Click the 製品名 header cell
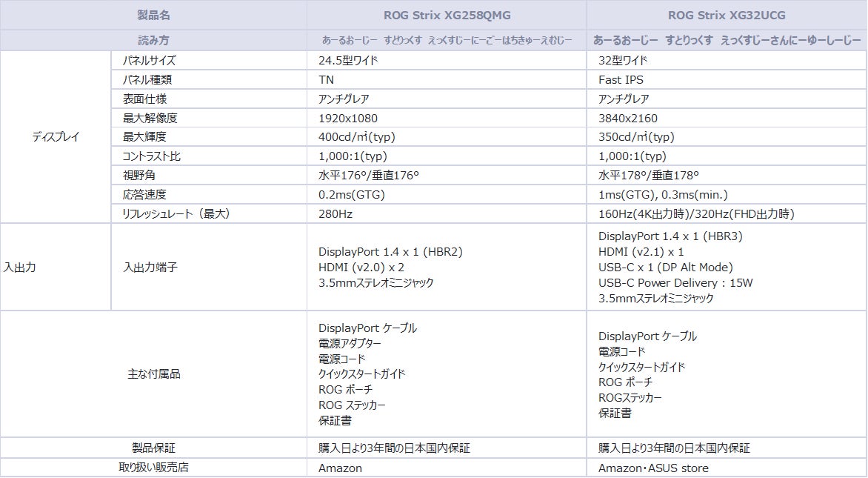 click(153, 15)
